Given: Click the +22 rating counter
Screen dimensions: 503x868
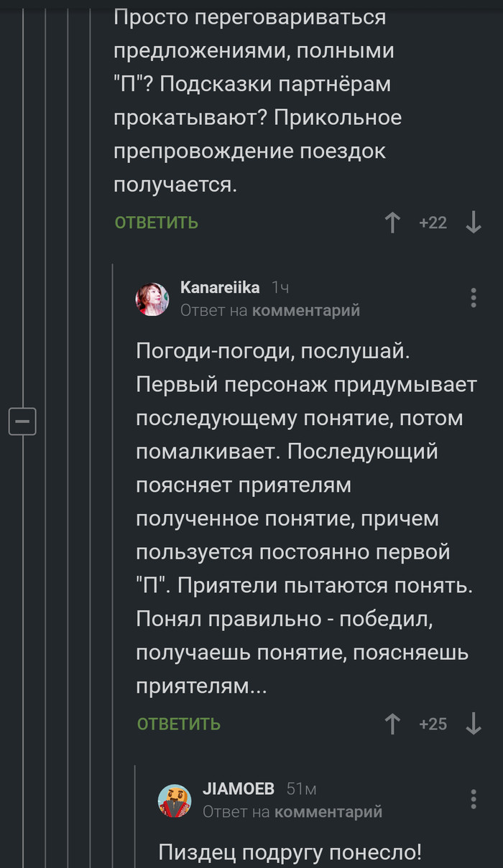Looking at the screenshot, I should point(433,223).
